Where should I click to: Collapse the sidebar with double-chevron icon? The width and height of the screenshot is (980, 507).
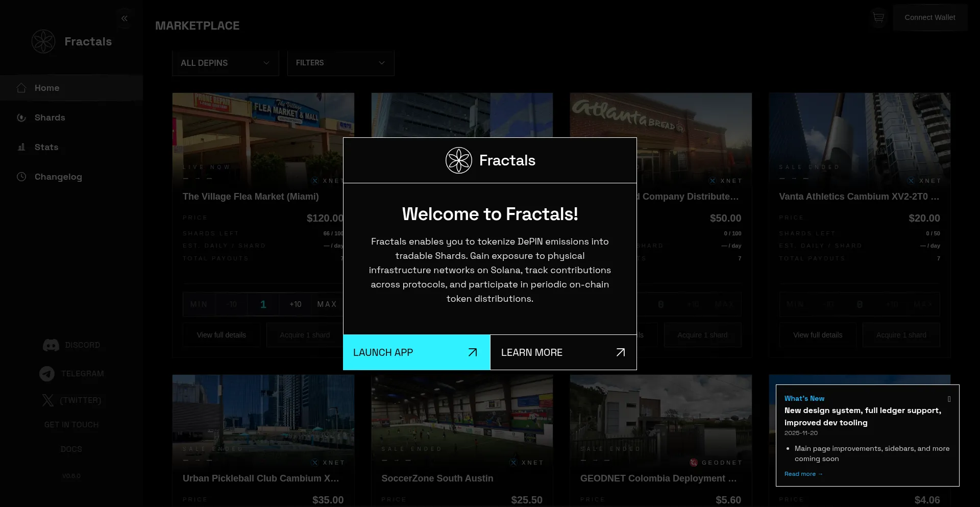[124, 18]
